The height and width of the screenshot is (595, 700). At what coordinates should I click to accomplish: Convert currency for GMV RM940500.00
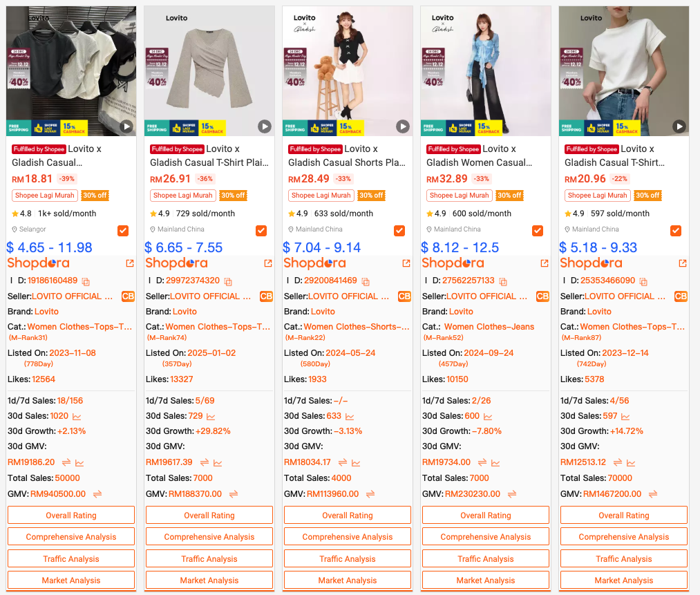point(97,494)
